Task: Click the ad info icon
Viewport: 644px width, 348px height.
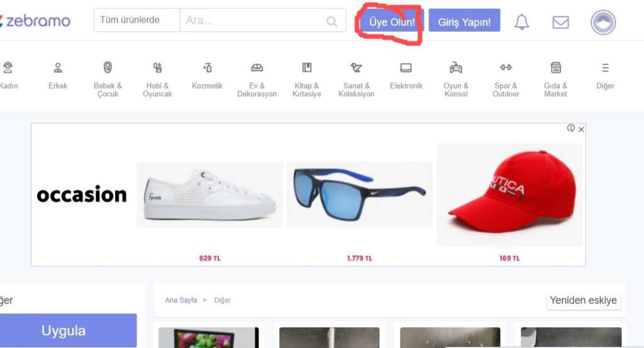Action: [570, 128]
